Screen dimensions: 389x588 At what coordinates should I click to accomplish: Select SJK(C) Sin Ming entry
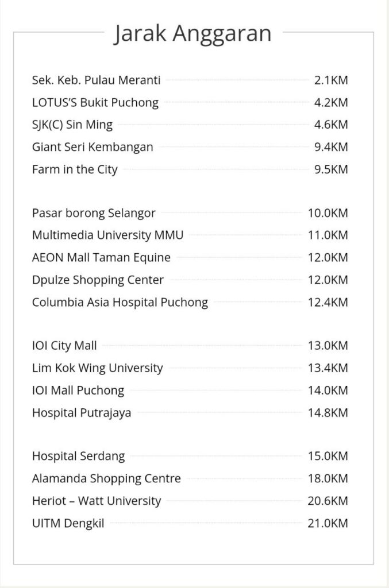click(72, 125)
